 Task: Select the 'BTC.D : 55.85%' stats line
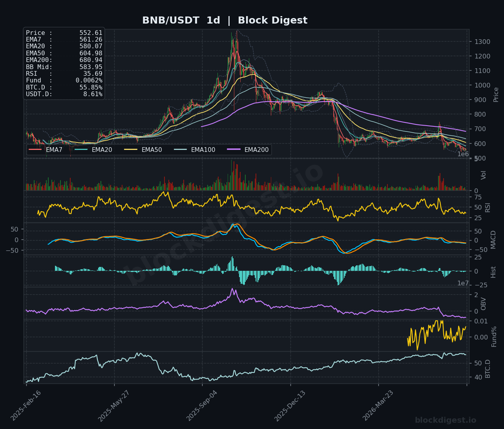point(64,88)
